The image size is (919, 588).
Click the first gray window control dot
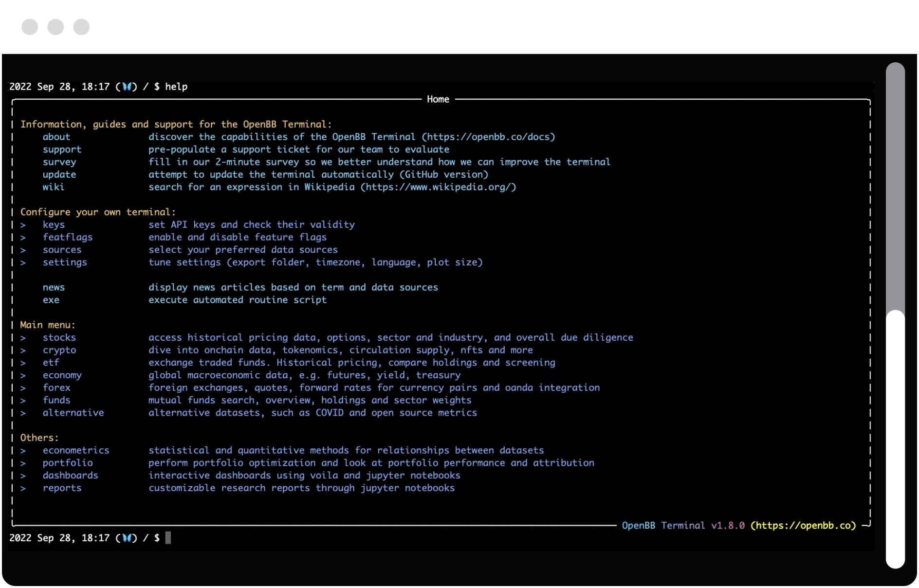(x=30, y=27)
